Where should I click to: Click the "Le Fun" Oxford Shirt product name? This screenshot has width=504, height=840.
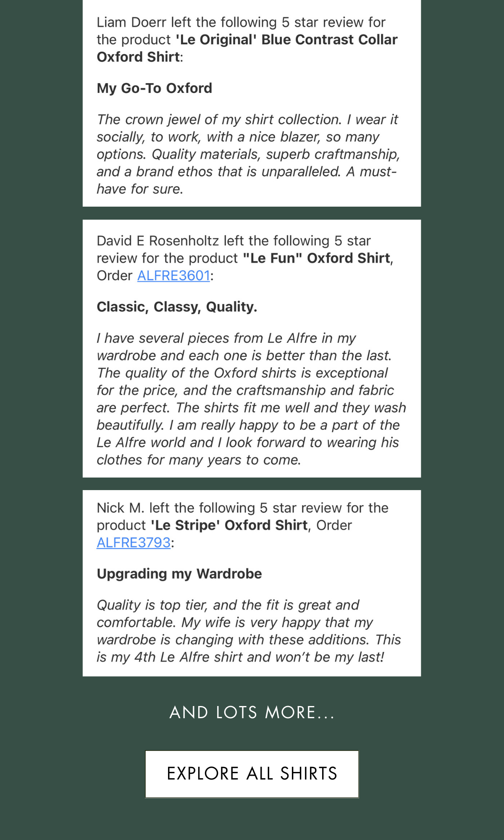pyautogui.click(x=317, y=258)
